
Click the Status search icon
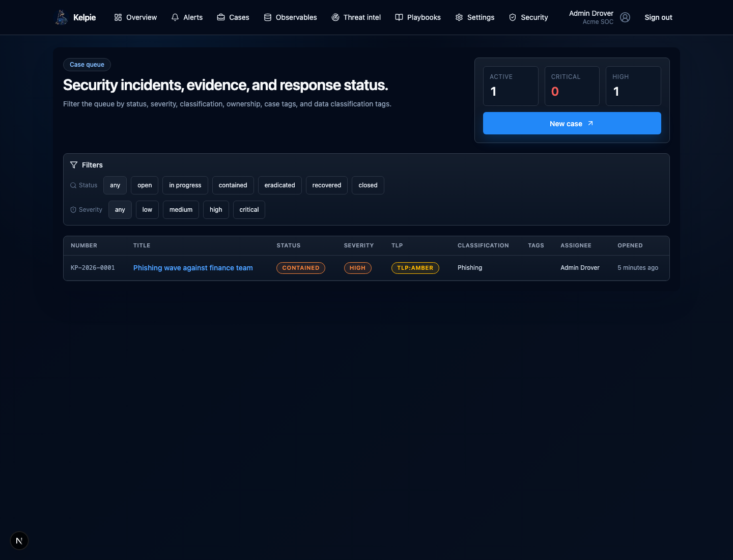tap(73, 185)
